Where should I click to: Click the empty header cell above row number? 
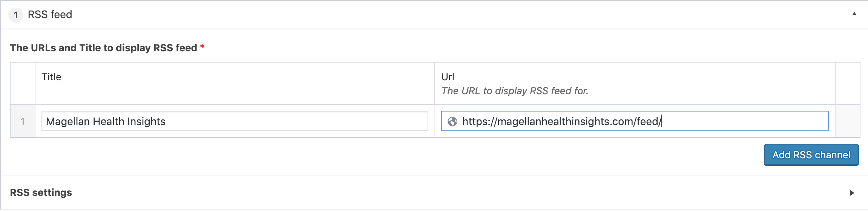pyautogui.click(x=23, y=83)
